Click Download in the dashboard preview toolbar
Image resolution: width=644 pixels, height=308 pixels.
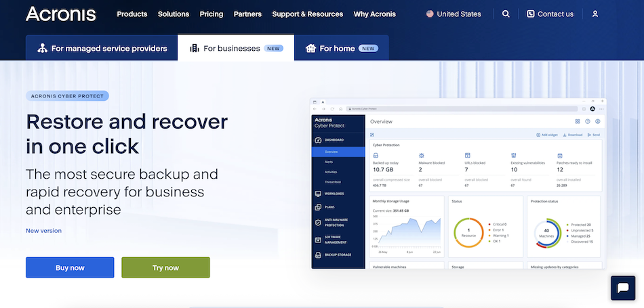pos(573,135)
